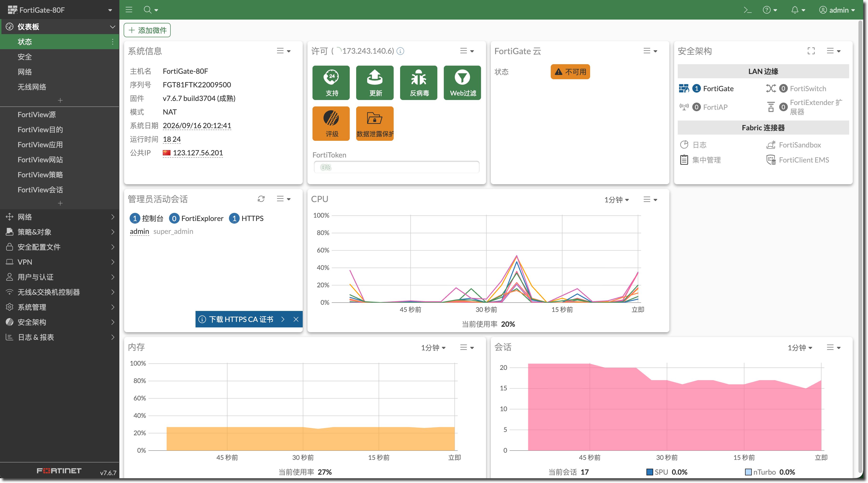Click the 更新 license tile
868x483 pixels.
pos(375,83)
